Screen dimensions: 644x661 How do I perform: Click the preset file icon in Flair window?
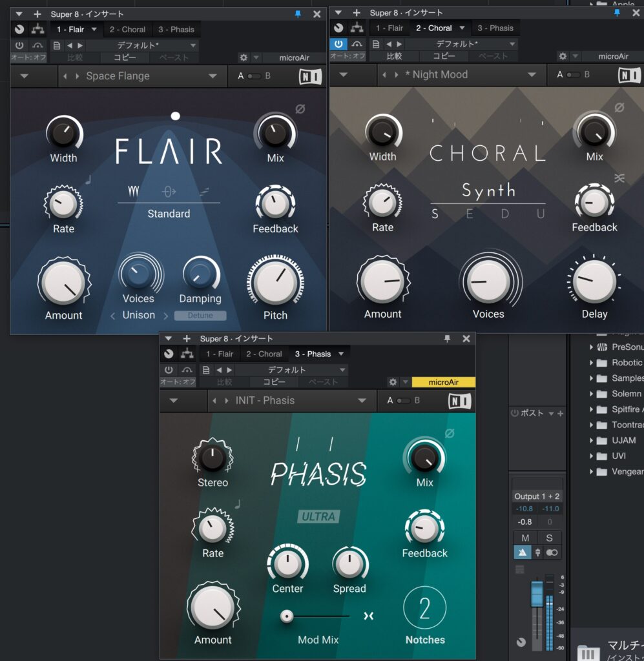57,45
